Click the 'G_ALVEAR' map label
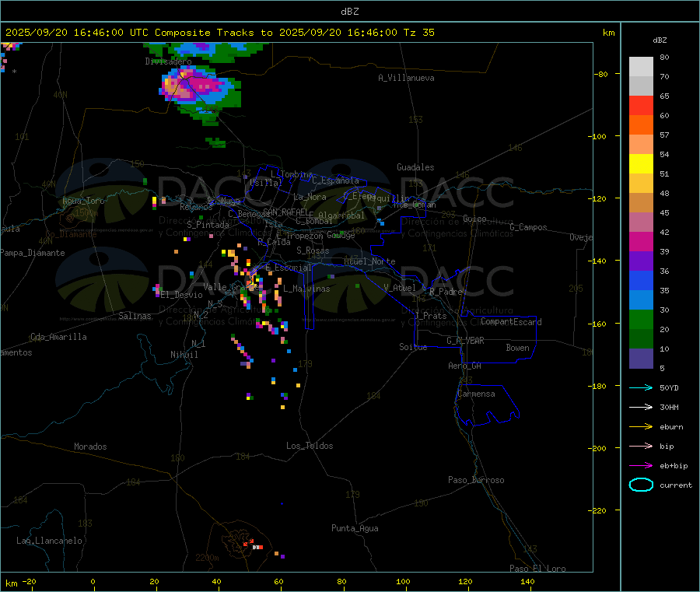The height and width of the screenshot is (592, 700). 465,341
